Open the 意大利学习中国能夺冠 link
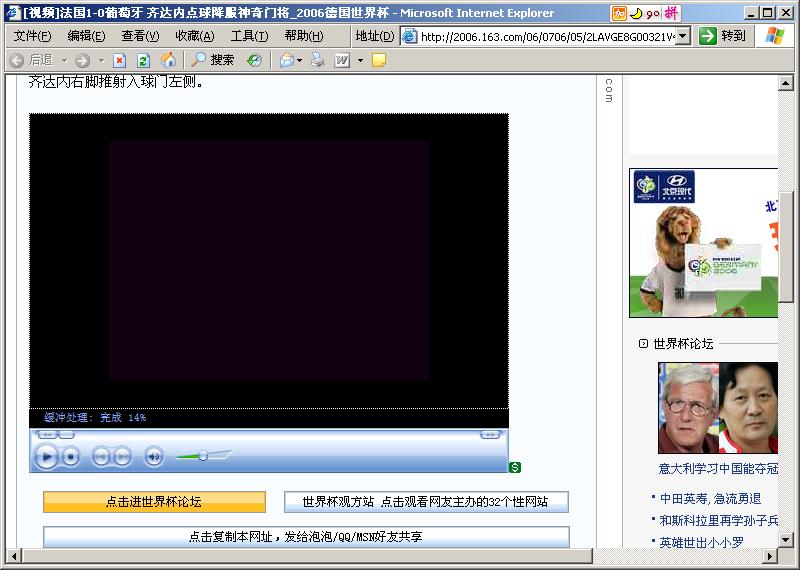Screen dimensions: 800x570 [718, 468]
